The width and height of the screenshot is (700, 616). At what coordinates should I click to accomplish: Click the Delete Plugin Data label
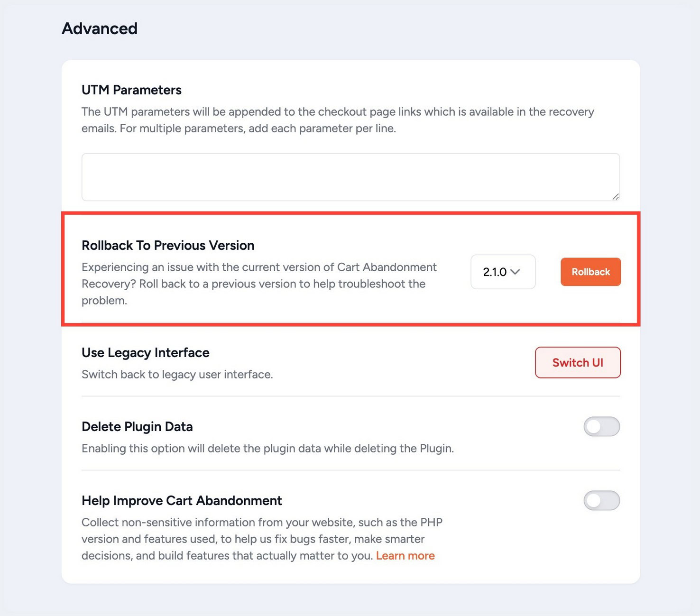(x=137, y=426)
